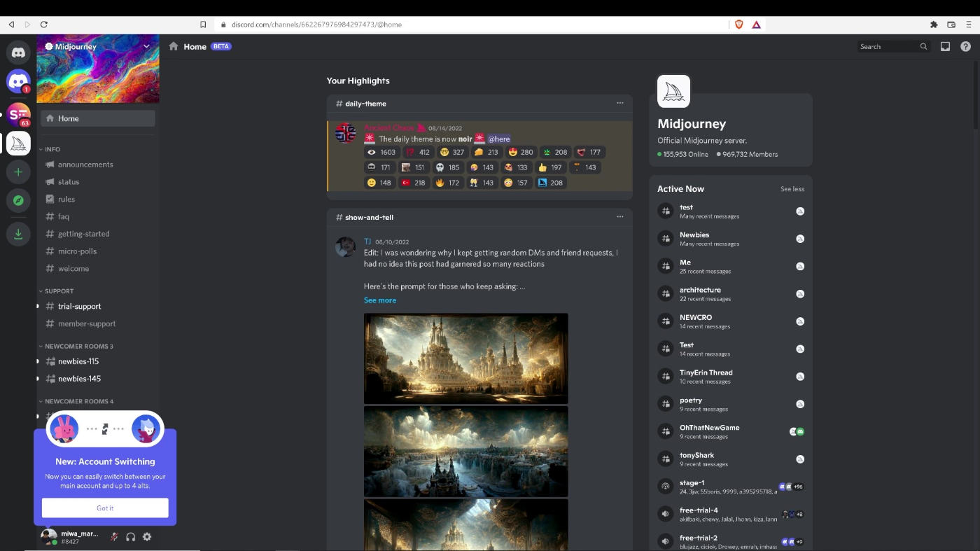Open the rules channel

(x=98, y=200)
